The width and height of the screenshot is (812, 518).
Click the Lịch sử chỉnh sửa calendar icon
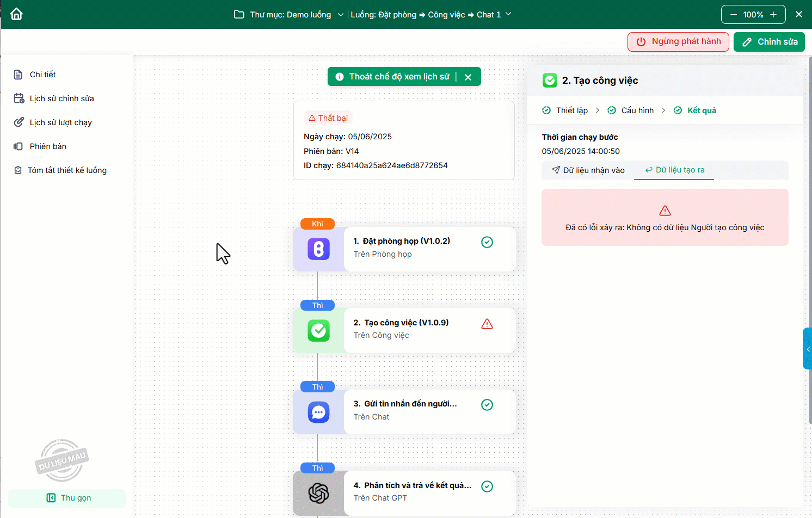tap(19, 98)
